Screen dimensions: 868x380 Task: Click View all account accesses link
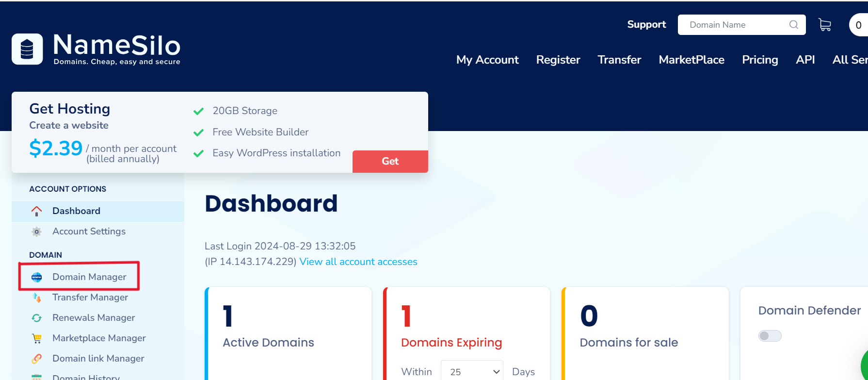point(358,262)
